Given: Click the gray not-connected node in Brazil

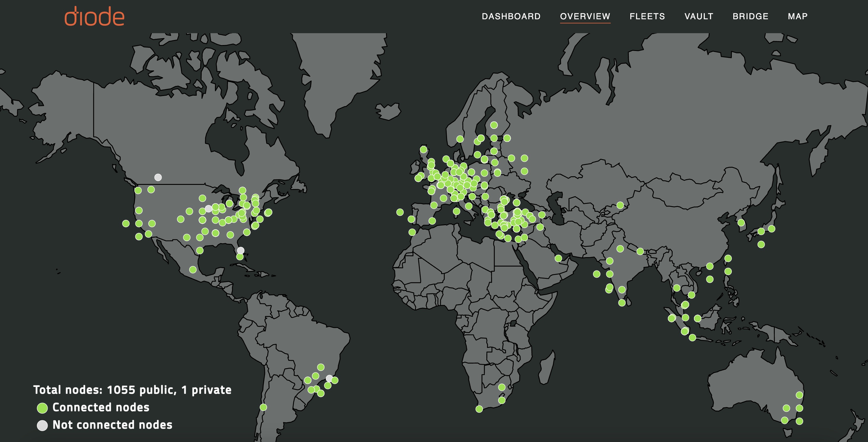Looking at the screenshot, I should coord(329,378).
